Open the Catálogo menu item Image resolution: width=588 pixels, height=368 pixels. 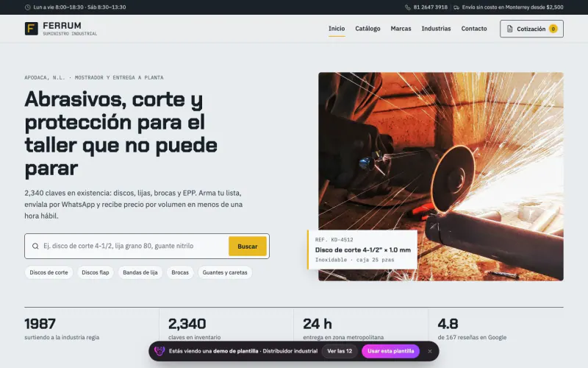(x=367, y=29)
